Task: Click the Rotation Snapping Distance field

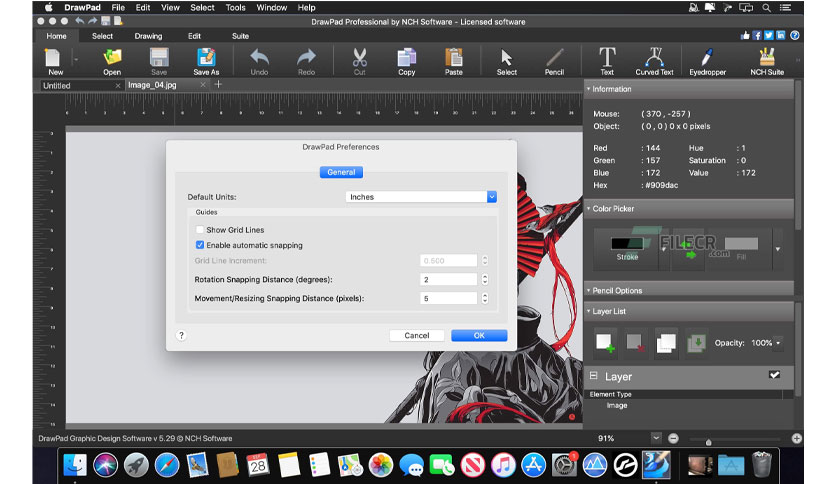Action: pos(448,279)
